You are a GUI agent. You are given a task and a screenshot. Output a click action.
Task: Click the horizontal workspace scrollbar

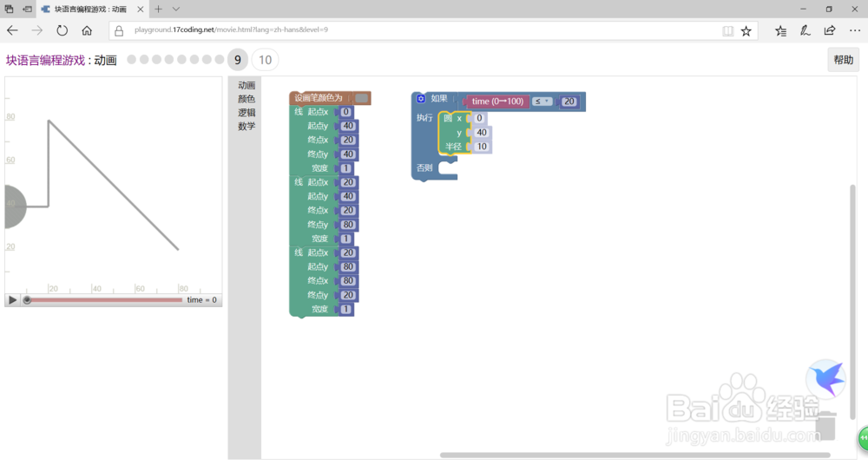[635, 455]
